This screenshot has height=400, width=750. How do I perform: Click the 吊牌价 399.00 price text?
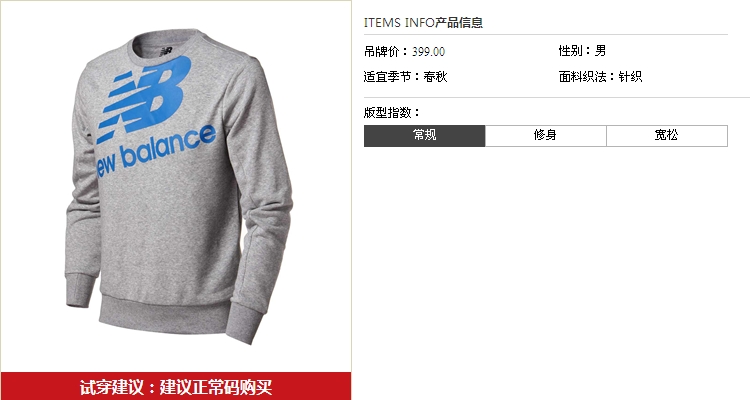point(404,51)
